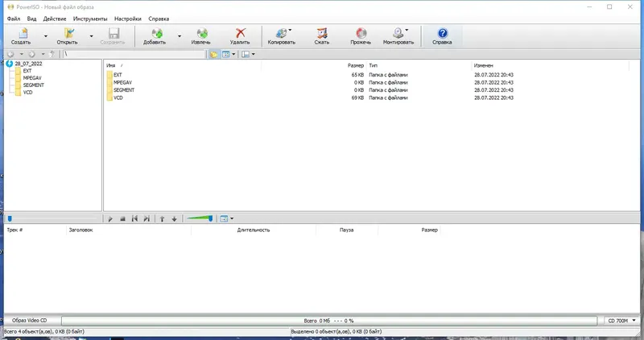Viewport: 644px width, 340px height.
Task: Click the Сжать compress toolbar icon
Action: [x=322, y=33]
